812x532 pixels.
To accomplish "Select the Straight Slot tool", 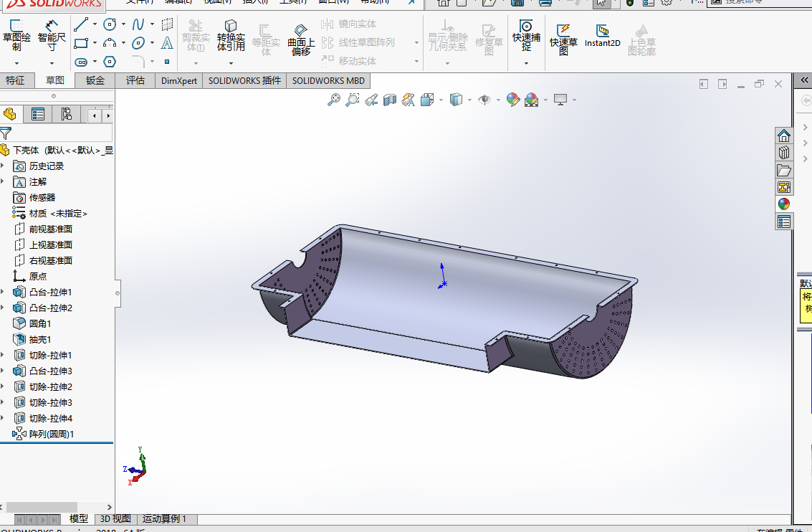I will 81,62.
